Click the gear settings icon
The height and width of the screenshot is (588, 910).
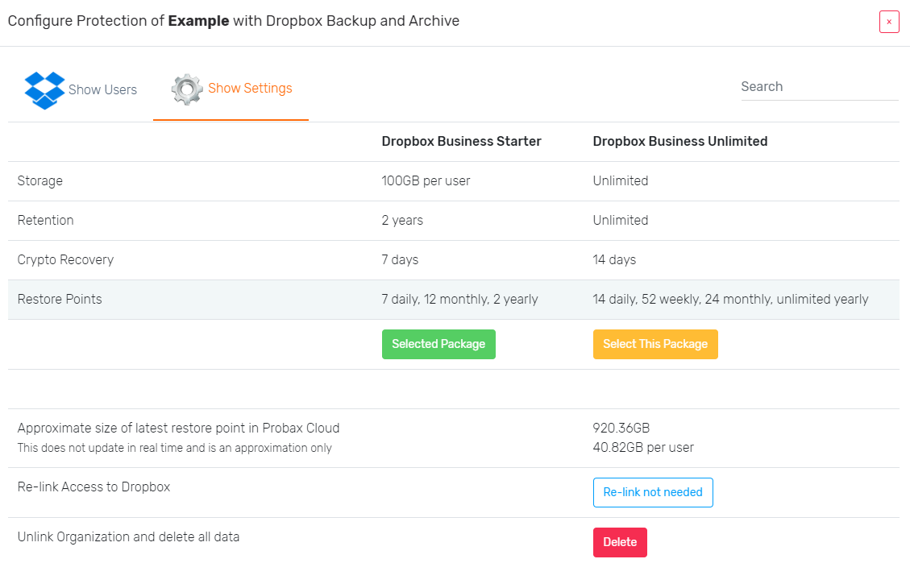[x=187, y=89]
